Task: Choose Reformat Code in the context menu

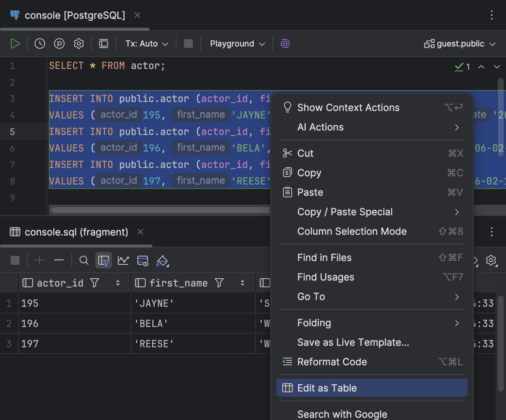Action: [x=332, y=361]
